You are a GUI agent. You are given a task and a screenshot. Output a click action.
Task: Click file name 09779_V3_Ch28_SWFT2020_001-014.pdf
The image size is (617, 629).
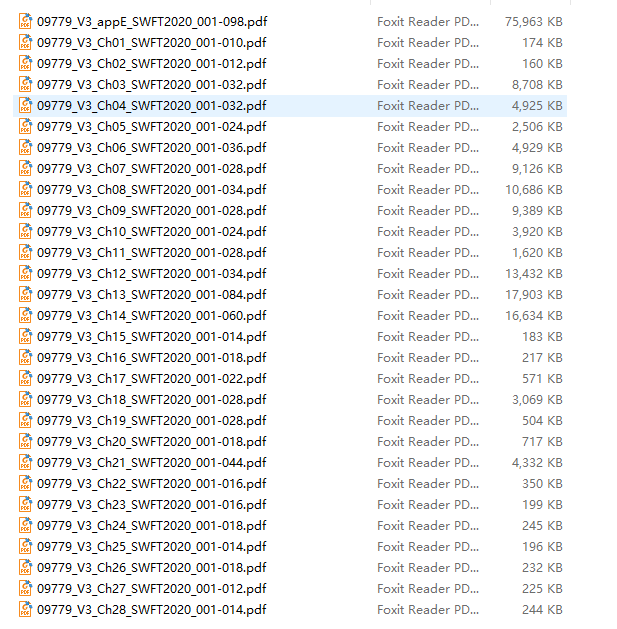point(152,609)
